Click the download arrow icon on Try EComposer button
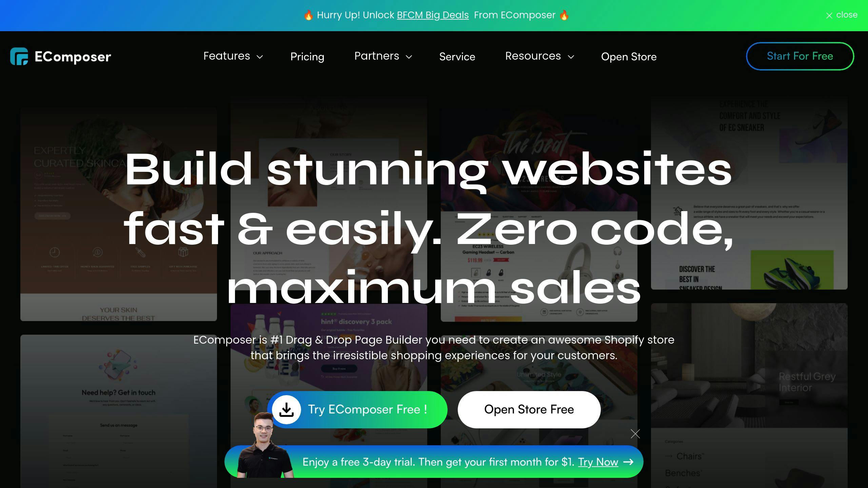 286,409
